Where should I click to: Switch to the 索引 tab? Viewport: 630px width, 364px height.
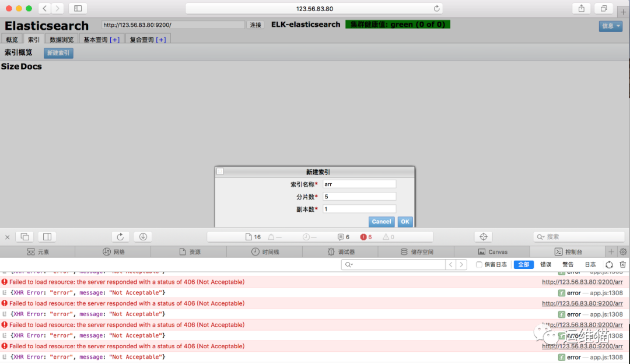pyautogui.click(x=34, y=39)
